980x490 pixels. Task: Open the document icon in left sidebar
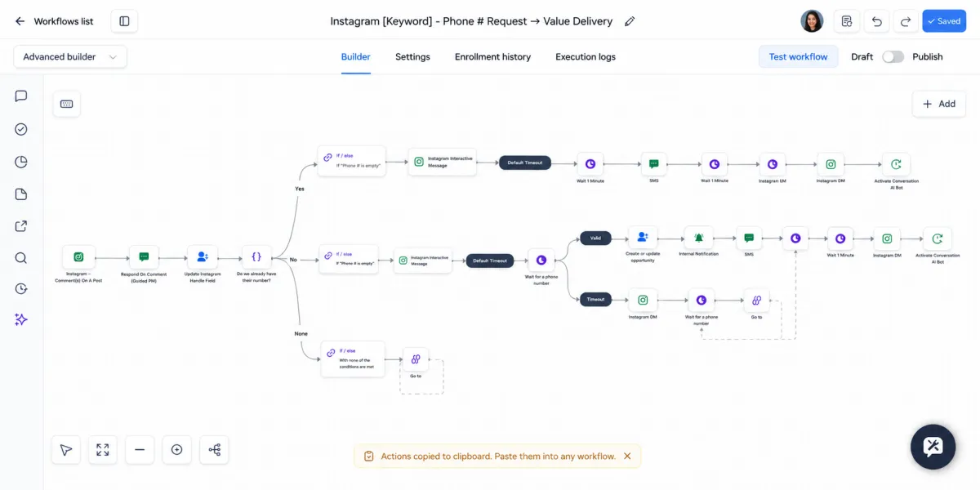point(21,194)
